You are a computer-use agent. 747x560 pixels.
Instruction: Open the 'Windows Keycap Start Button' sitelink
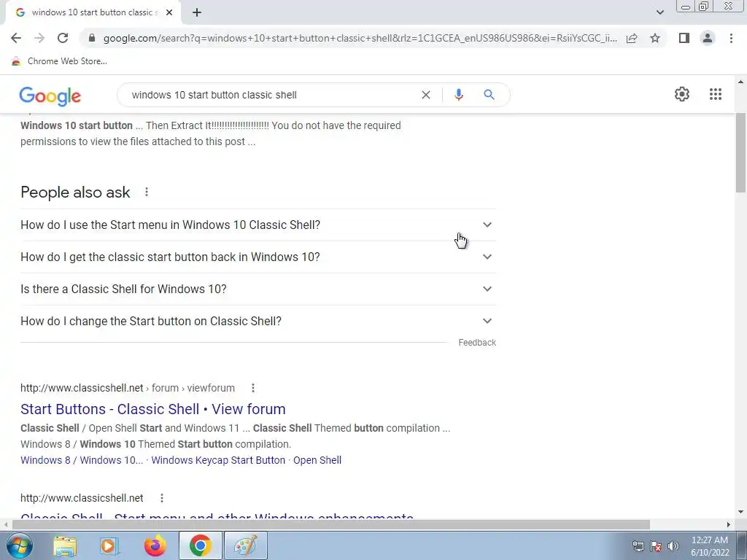click(x=218, y=460)
